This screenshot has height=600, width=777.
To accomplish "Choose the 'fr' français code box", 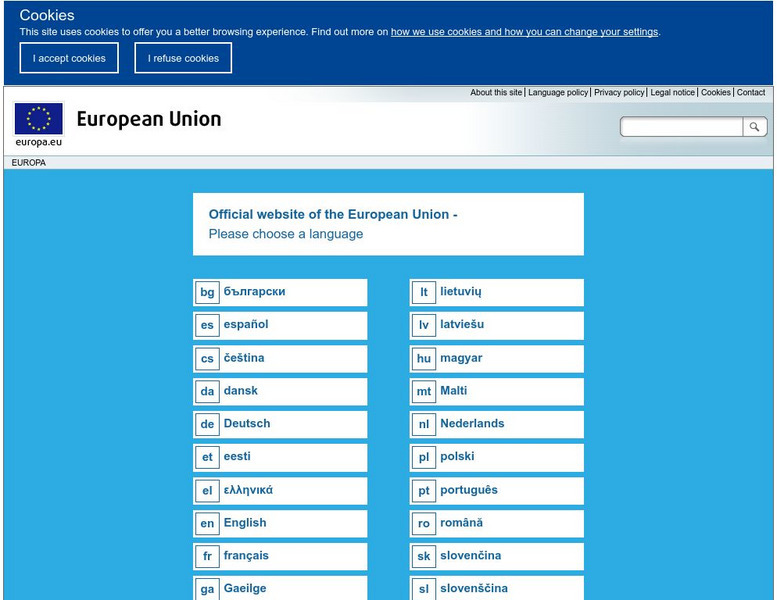I will (x=207, y=556).
